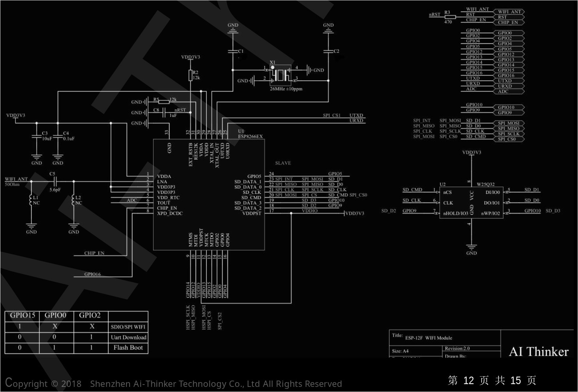The image size is (578, 392).
Task: Click the L1 inductor near WIFI_ANT
Action: pyautogui.click(x=32, y=200)
